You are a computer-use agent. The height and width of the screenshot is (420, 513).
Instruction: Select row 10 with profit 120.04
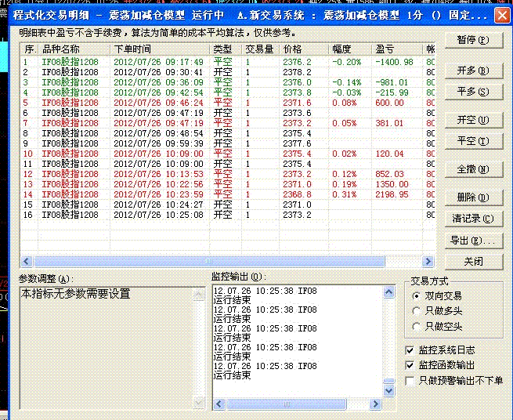pos(228,154)
